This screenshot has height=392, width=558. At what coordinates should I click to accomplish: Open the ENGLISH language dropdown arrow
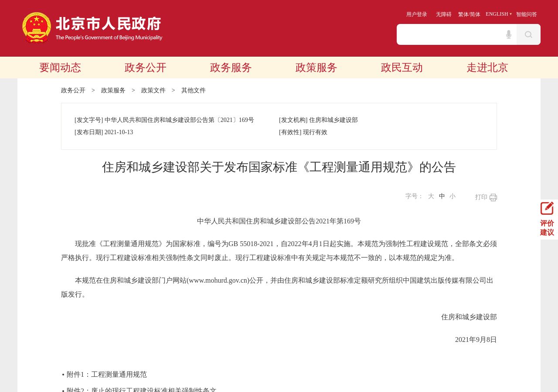[x=510, y=14]
